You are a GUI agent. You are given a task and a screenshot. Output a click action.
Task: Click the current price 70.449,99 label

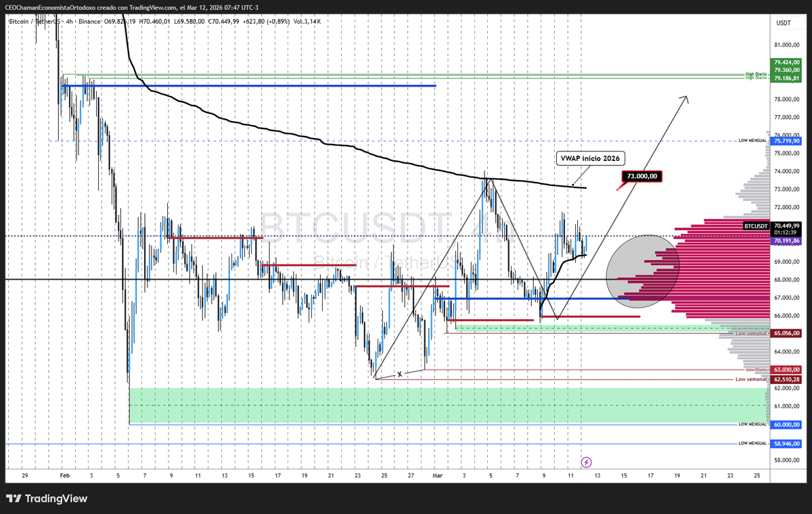pos(787,226)
